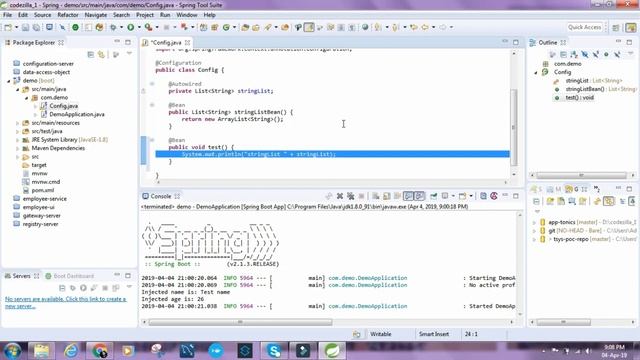Click the Debug bug toolbar icon
The width and height of the screenshot is (640, 360).
coord(113,27)
